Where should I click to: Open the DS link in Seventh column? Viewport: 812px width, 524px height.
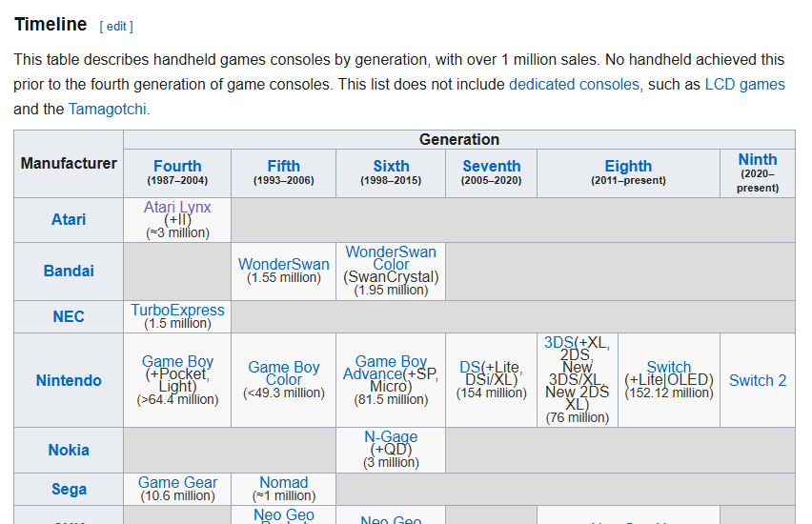[x=470, y=367]
